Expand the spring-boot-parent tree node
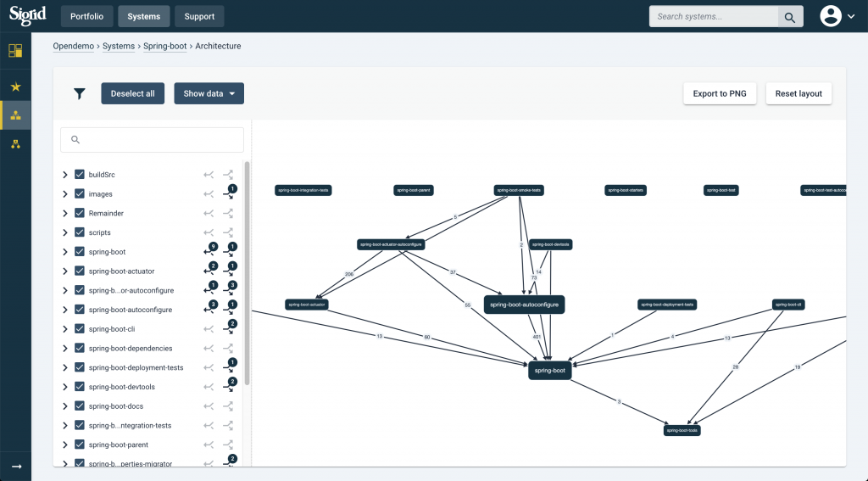Viewport: 868px width, 481px height. (64, 445)
